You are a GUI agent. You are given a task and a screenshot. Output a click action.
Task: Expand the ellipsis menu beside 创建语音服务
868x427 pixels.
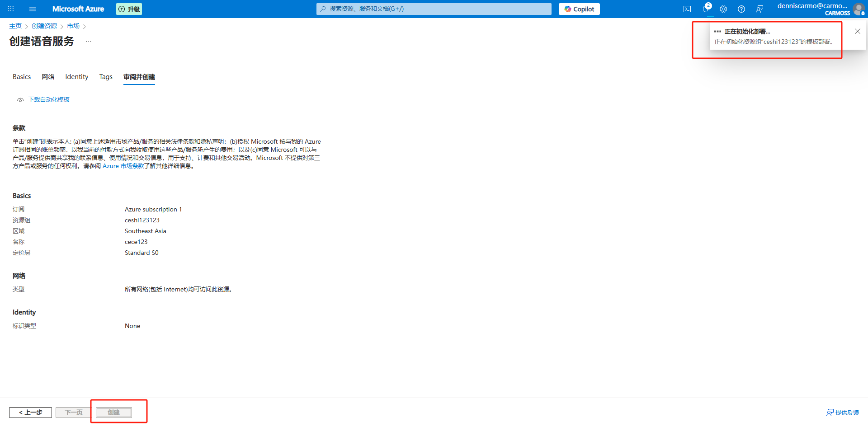[x=89, y=42]
